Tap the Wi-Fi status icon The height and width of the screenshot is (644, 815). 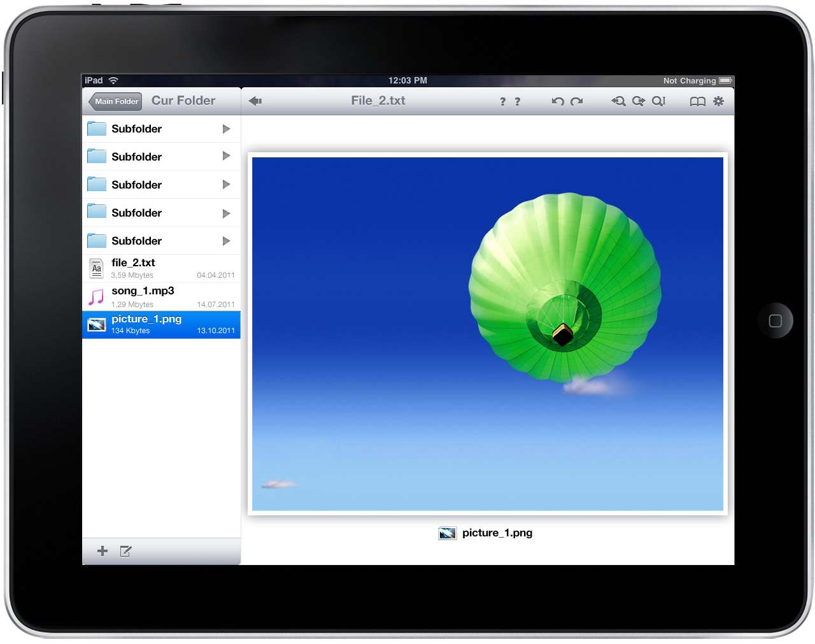(113, 80)
